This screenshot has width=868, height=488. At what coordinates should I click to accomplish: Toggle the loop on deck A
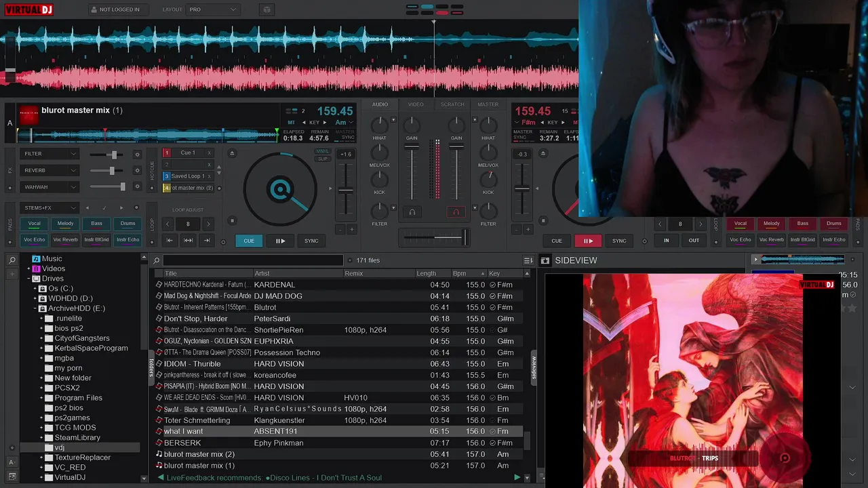pyautogui.click(x=188, y=240)
